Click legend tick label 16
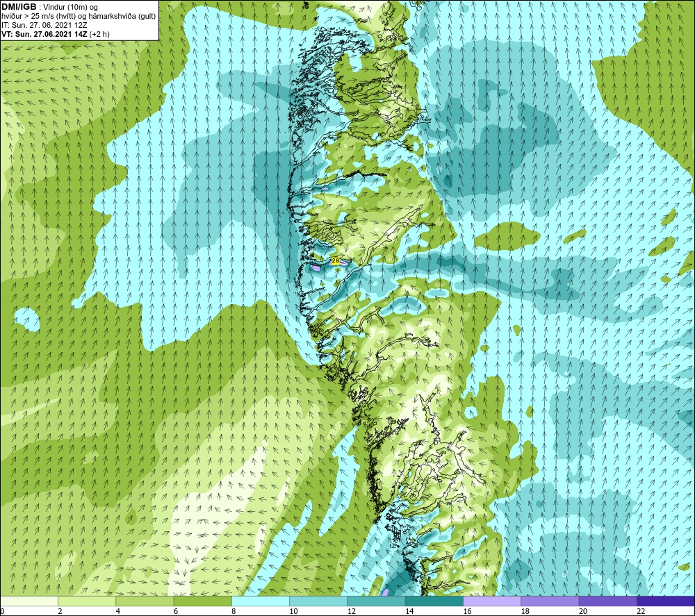Screen dimensions: 695x616 [467, 611]
